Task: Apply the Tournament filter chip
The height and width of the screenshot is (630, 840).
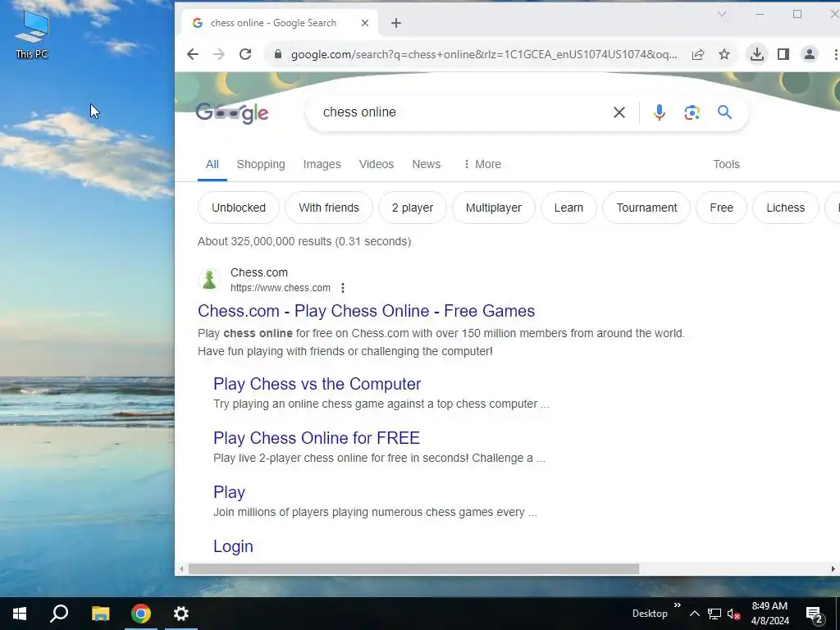Action: click(646, 208)
